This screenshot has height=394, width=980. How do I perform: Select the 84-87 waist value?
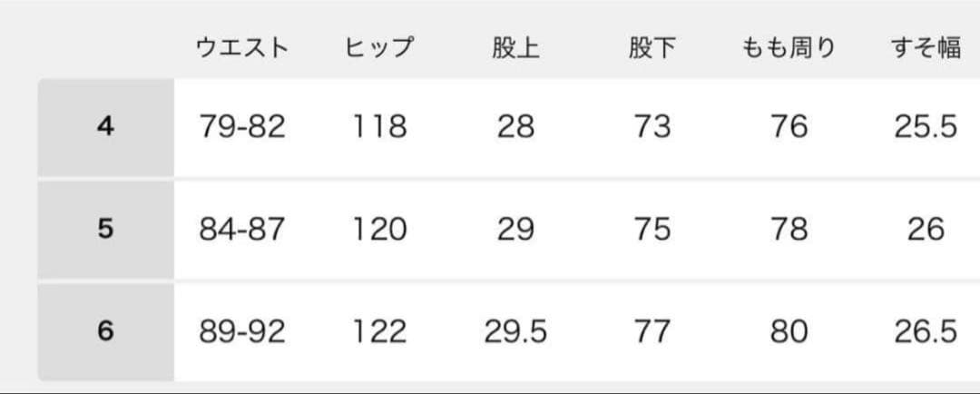click(x=242, y=230)
